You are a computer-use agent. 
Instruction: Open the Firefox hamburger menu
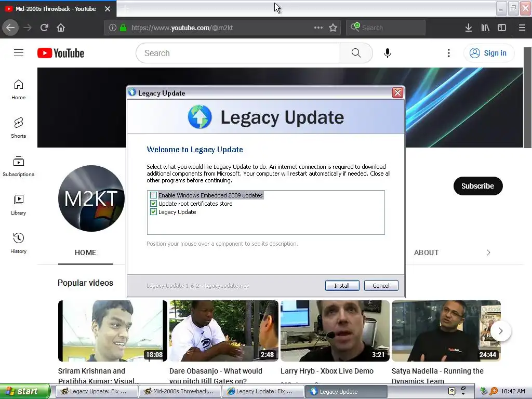coord(522,28)
